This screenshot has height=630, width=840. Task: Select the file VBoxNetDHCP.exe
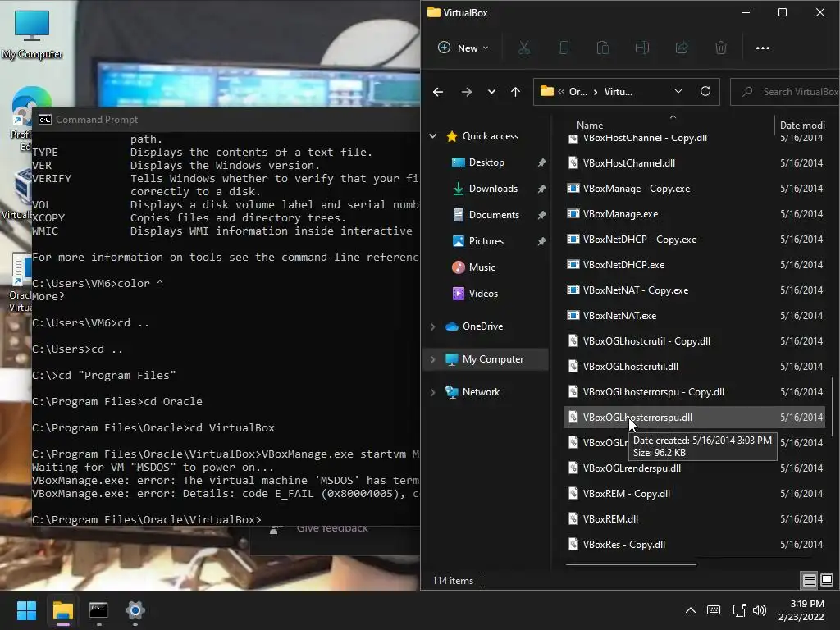(x=623, y=265)
